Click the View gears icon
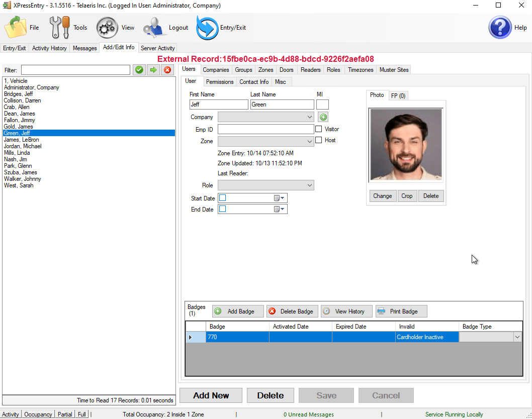 click(107, 28)
